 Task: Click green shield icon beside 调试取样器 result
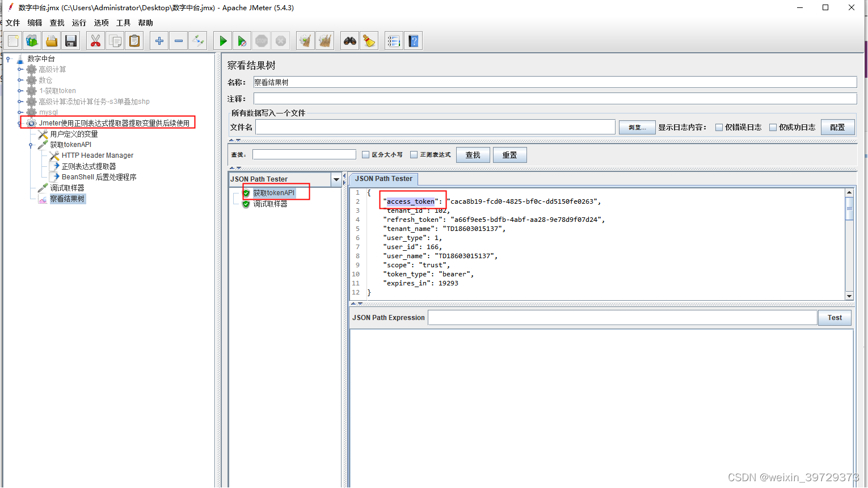[246, 204]
